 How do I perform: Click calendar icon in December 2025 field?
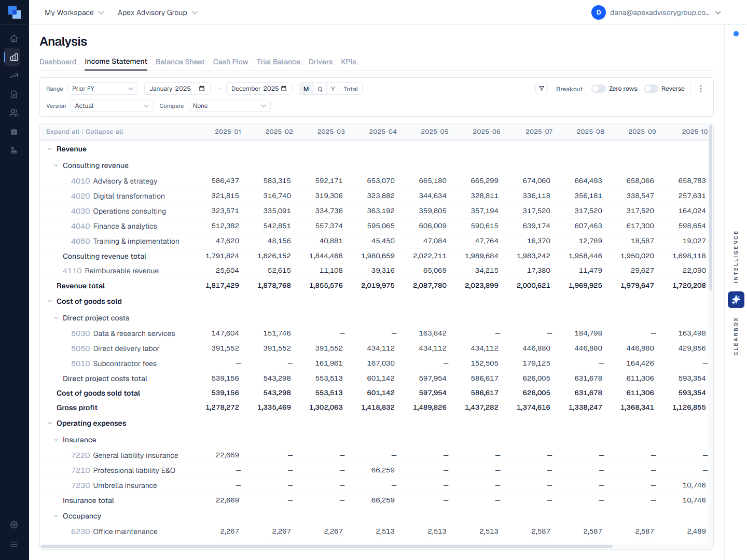pos(284,89)
